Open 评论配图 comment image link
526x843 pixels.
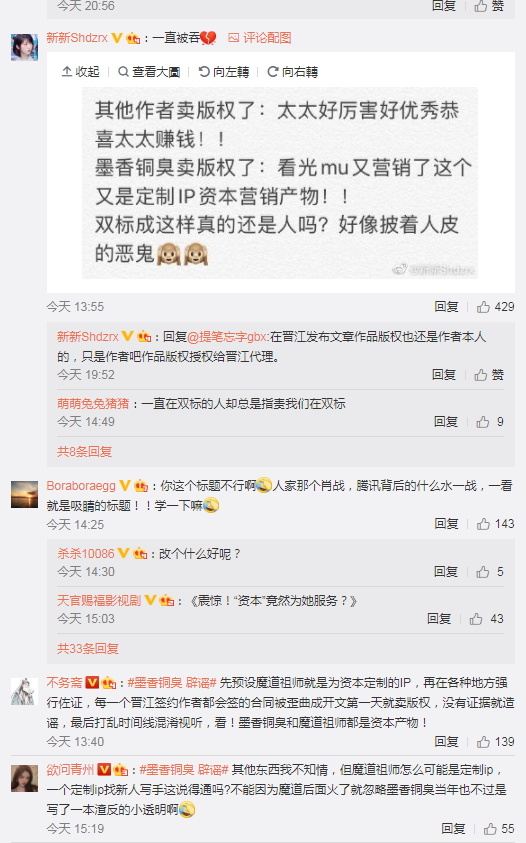(x=259, y=38)
